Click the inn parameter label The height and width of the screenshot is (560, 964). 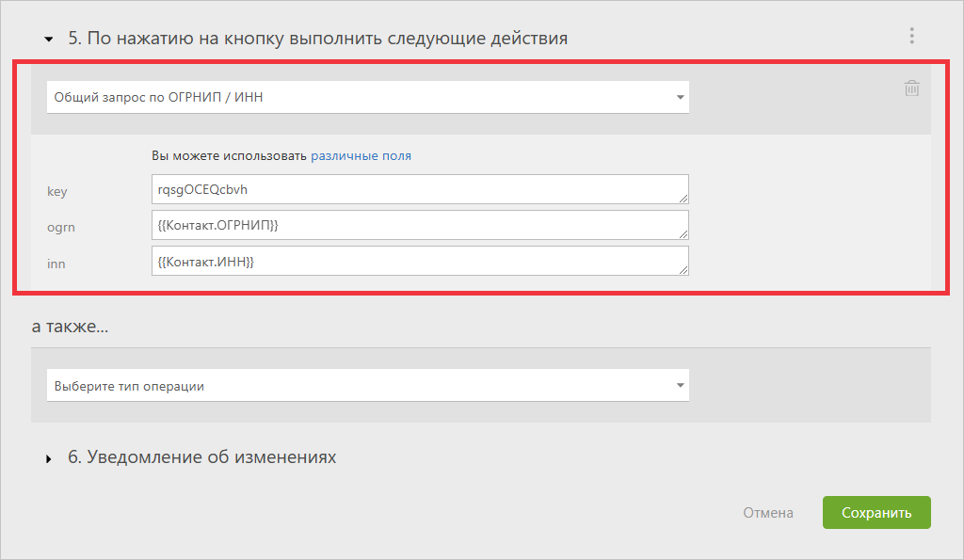click(56, 264)
